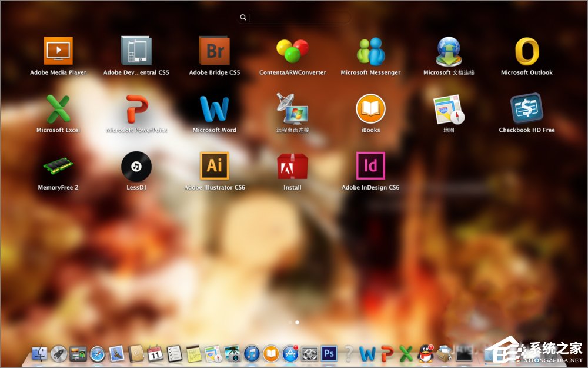Open Excel from the Dock
The height and width of the screenshot is (368, 588).
pyautogui.click(x=406, y=354)
